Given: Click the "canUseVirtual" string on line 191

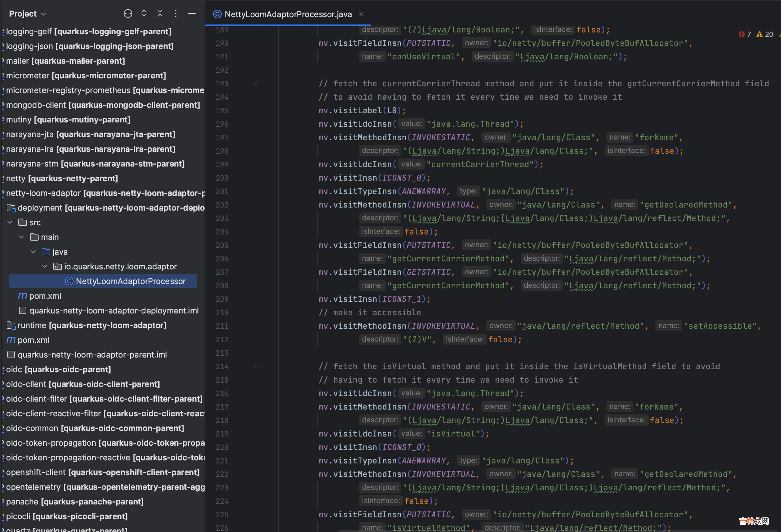Looking at the screenshot, I should [424, 57].
